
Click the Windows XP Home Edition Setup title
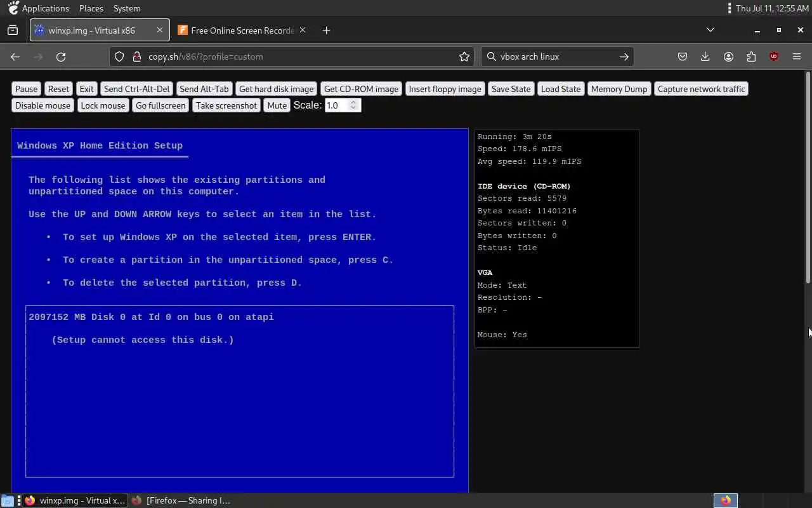(100, 145)
